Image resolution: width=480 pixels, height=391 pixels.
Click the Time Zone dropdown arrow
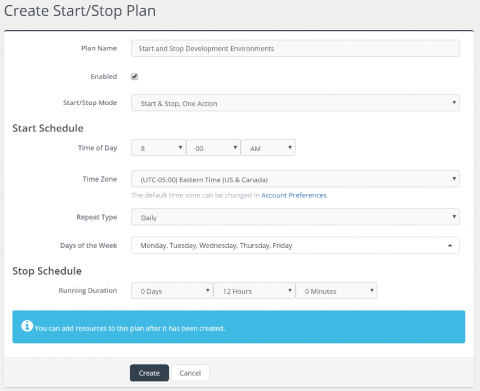(x=454, y=179)
